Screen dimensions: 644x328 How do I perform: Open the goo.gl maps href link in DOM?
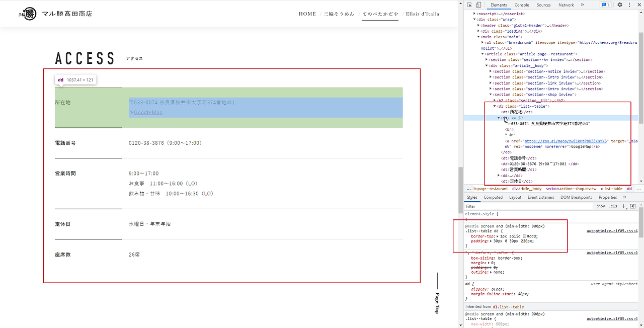(x=566, y=141)
